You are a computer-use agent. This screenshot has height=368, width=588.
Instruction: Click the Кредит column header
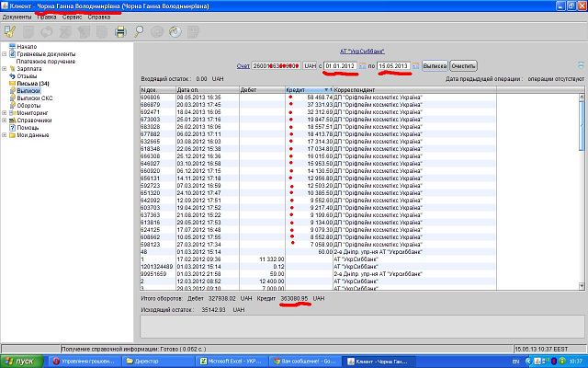point(296,89)
